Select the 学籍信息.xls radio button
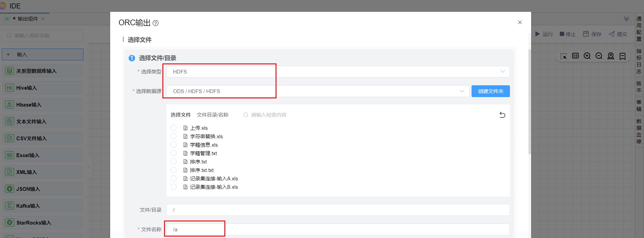The width and height of the screenshot is (644, 238). point(173,145)
